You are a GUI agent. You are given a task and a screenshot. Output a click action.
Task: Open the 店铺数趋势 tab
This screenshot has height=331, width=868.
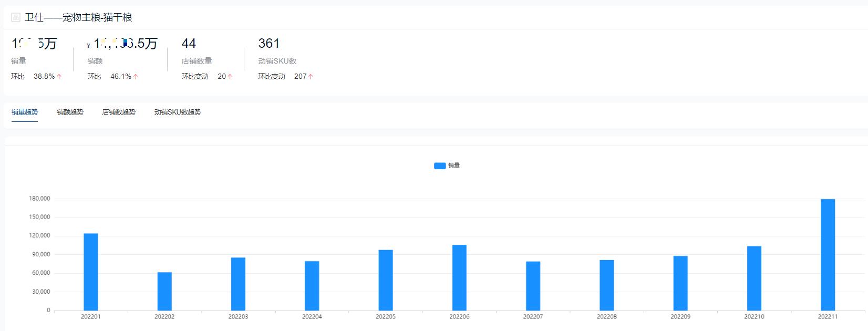tap(119, 112)
